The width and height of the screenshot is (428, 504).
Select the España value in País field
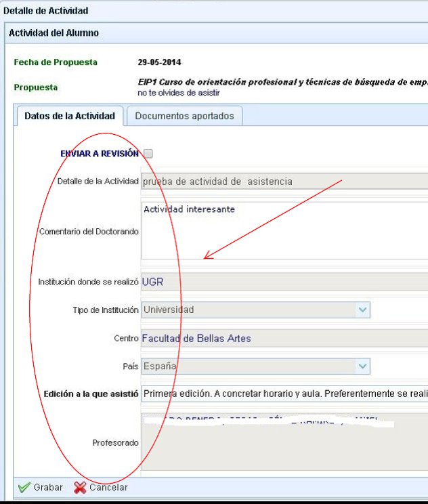coord(248,366)
